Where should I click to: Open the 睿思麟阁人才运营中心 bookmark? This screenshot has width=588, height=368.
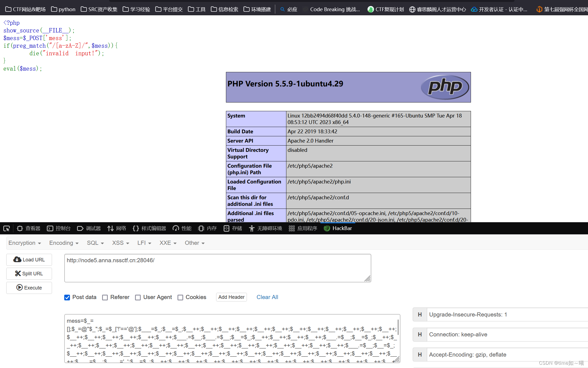pos(438,9)
